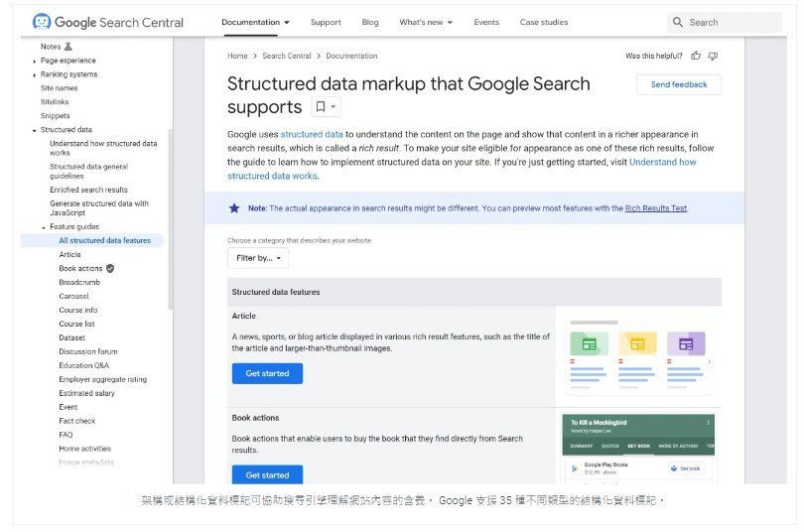Open Fact check in the sidebar

[x=76, y=420]
